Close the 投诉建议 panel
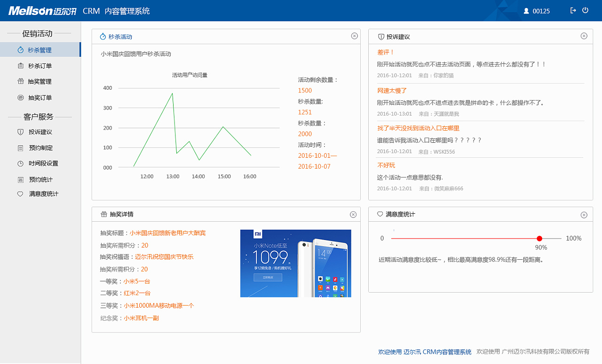 584,36
